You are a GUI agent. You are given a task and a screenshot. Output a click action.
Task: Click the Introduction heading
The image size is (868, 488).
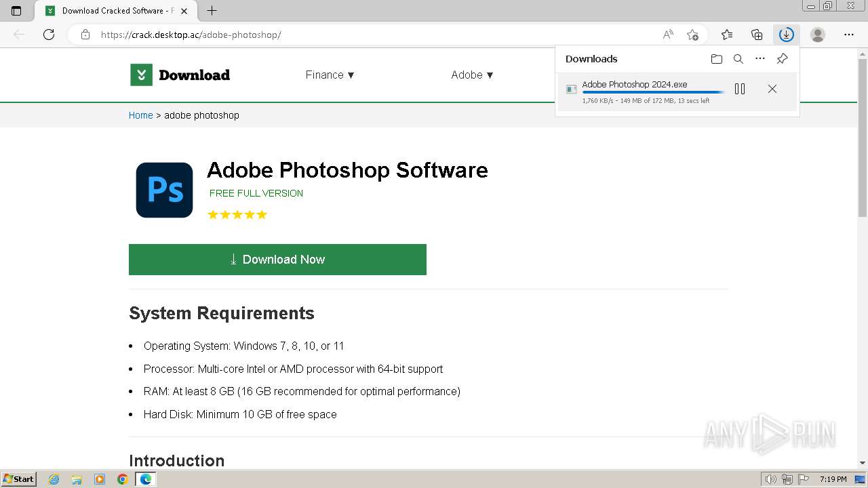tap(176, 460)
